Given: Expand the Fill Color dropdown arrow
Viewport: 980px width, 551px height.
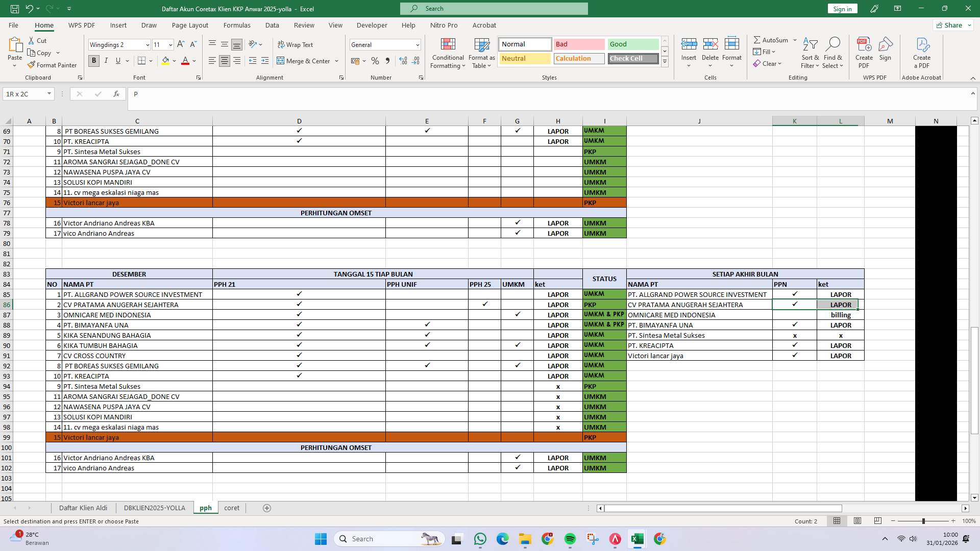Looking at the screenshot, I should click(x=174, y=61).
